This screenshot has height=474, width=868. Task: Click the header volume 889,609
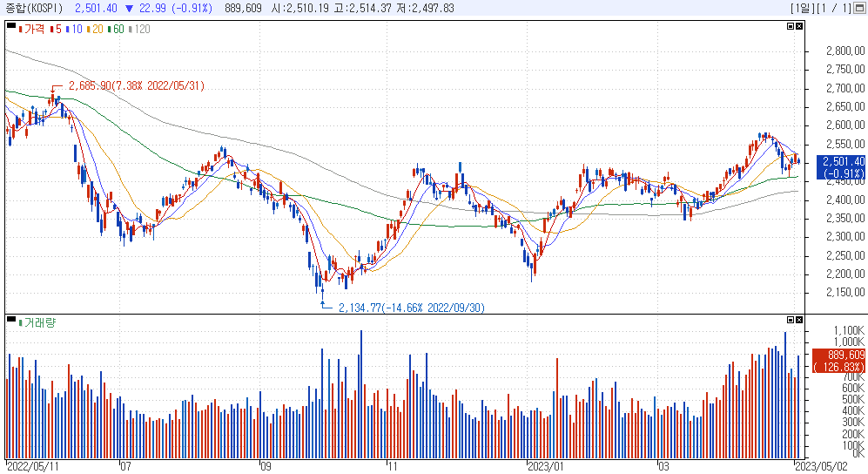(x=243, y=9)
